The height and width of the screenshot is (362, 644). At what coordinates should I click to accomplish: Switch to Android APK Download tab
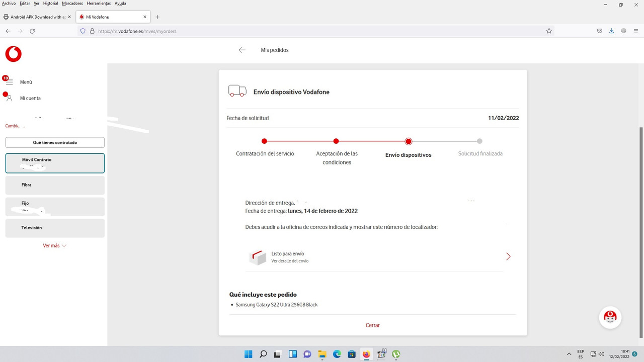38,17
